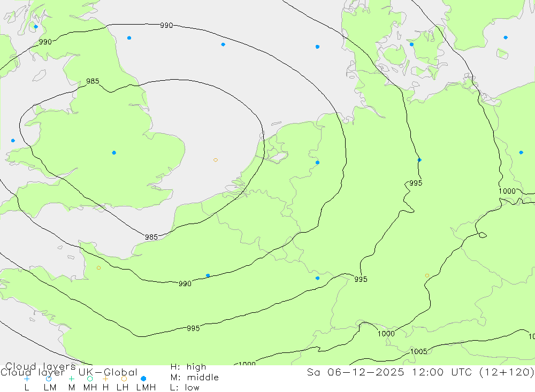Click the 990 isobar label near Scotland
Image resolution: width=535 pixels, height=392 pixels.
[45, 42]
